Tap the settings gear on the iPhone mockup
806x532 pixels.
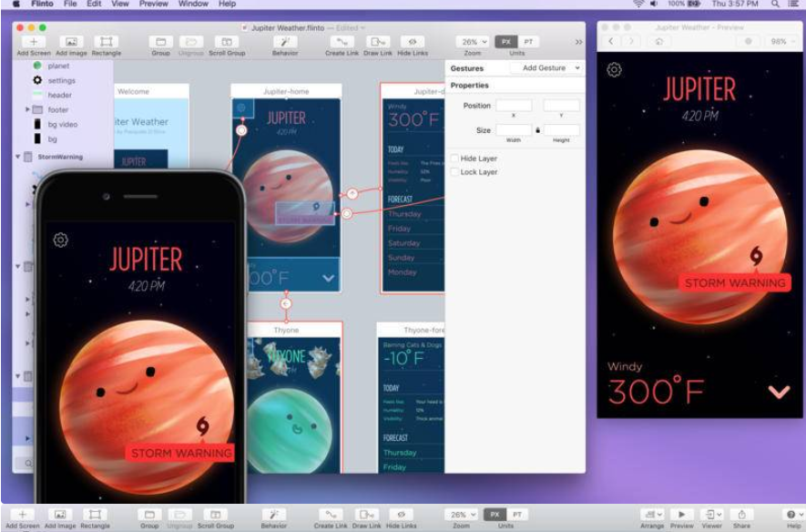[x=61, y=240]
